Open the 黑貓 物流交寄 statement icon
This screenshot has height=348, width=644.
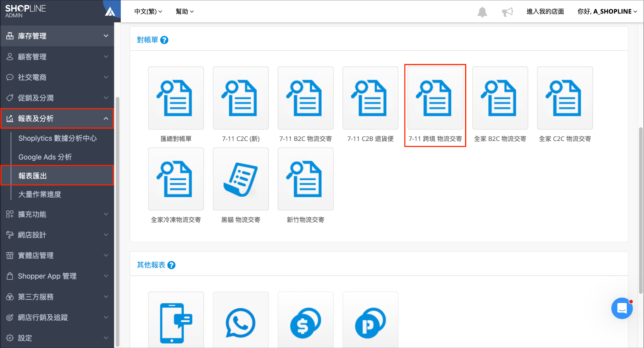coord(241,179)
